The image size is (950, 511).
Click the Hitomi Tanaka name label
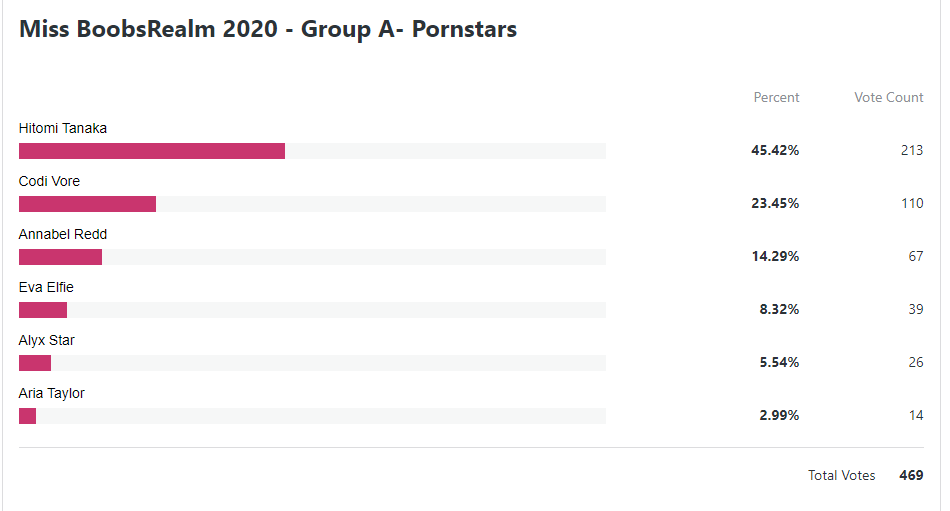pyautogui.click(x=63, y=129)
